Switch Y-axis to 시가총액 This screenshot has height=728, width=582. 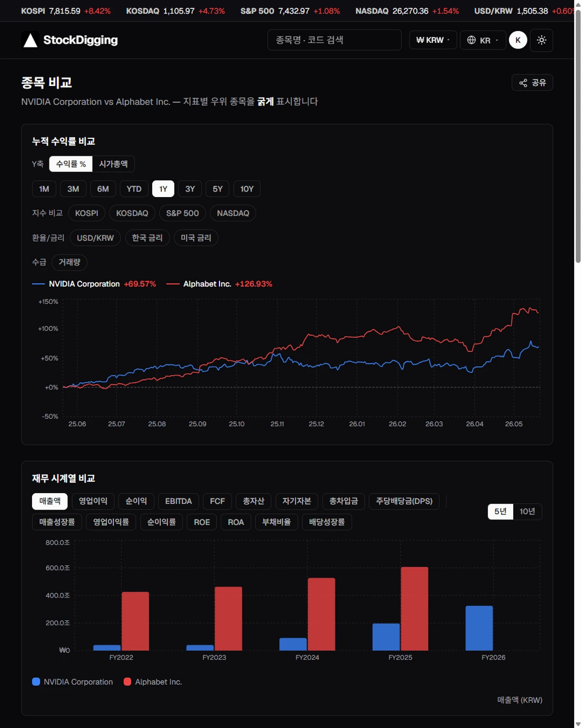point(113,164)
